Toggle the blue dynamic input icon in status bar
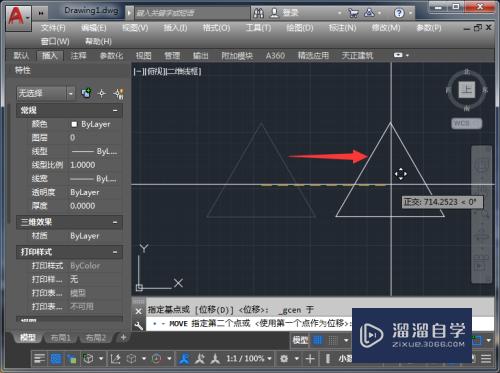 click(x=56, y=359)
